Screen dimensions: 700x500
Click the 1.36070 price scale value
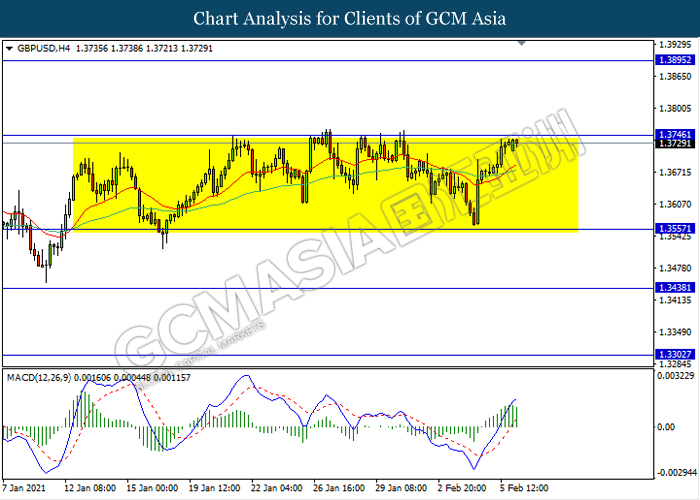tap(675, 204)
